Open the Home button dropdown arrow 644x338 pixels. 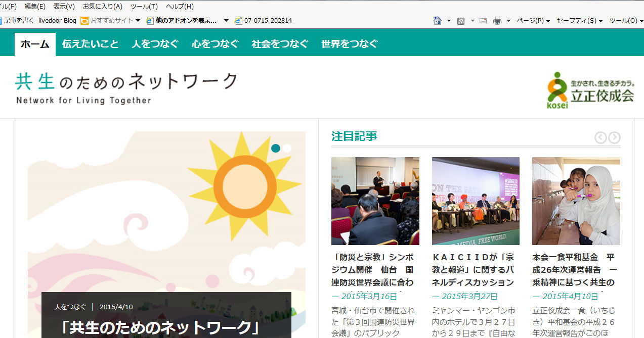(449, 21)
